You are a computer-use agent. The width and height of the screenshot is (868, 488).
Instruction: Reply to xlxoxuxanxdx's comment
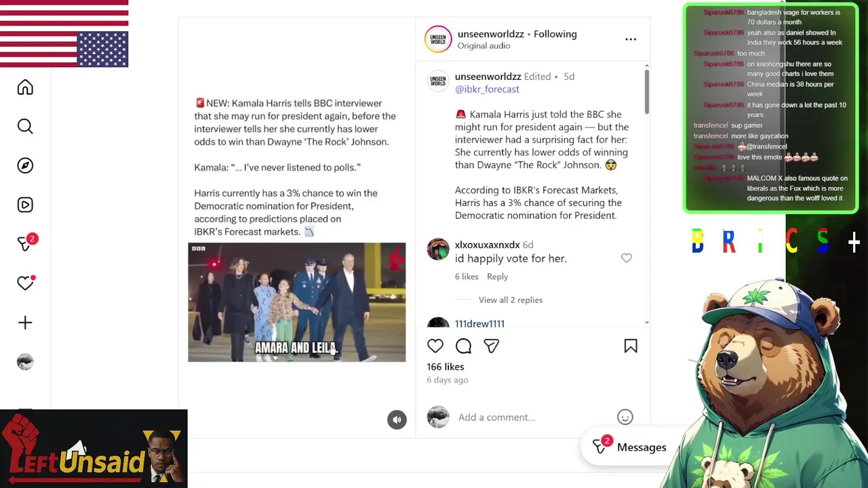coord(497,277)
